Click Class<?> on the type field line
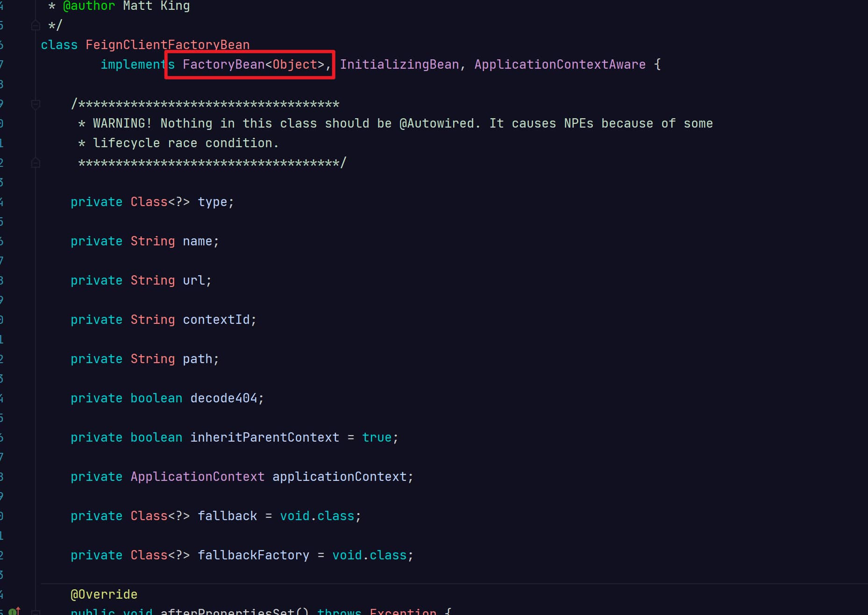Image resolution: width=868 pixels, height=615 pixels. pos(160,202)
